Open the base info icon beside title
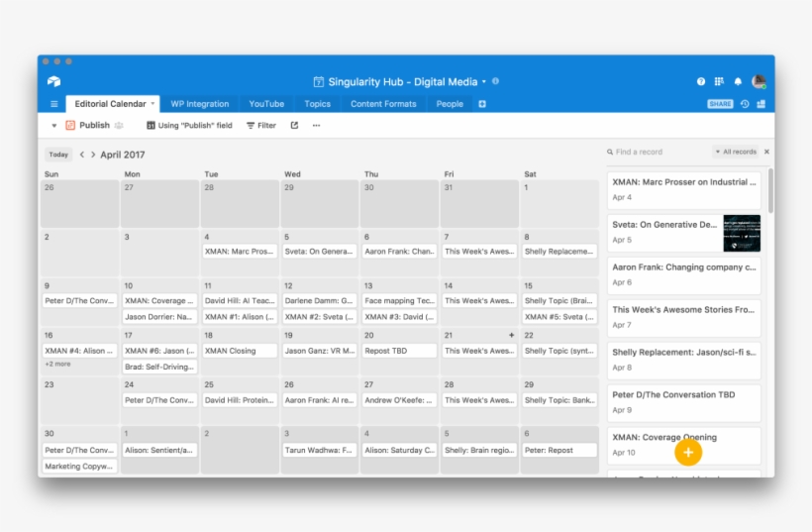This screenshot has width=812, height=532. tap(495, 81)
